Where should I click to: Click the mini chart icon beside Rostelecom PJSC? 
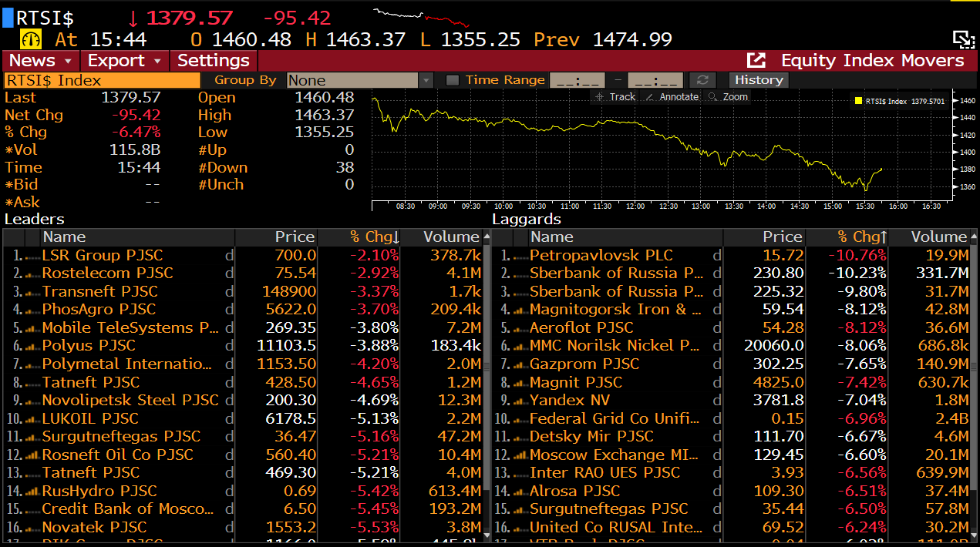32,273
